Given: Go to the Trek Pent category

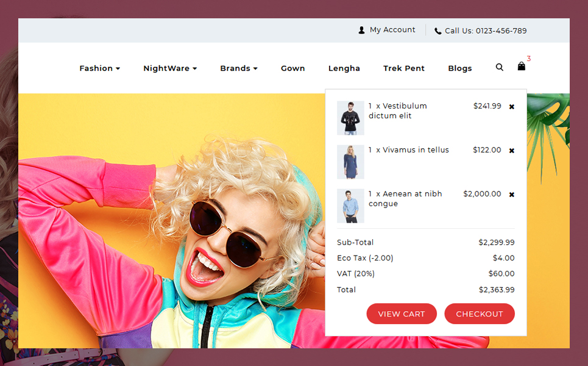Looking at the screenshot, I should coord(404,68).
